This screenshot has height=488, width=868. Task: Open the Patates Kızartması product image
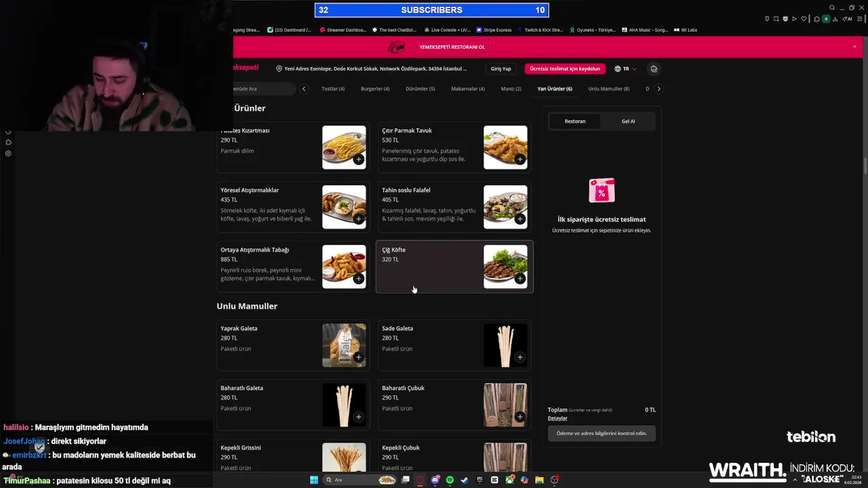(344, 147)
